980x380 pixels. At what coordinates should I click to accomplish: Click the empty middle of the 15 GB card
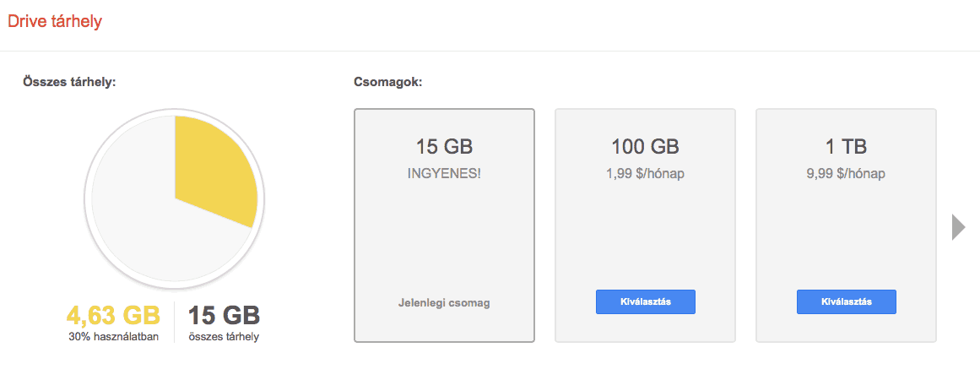coord(444,236)
